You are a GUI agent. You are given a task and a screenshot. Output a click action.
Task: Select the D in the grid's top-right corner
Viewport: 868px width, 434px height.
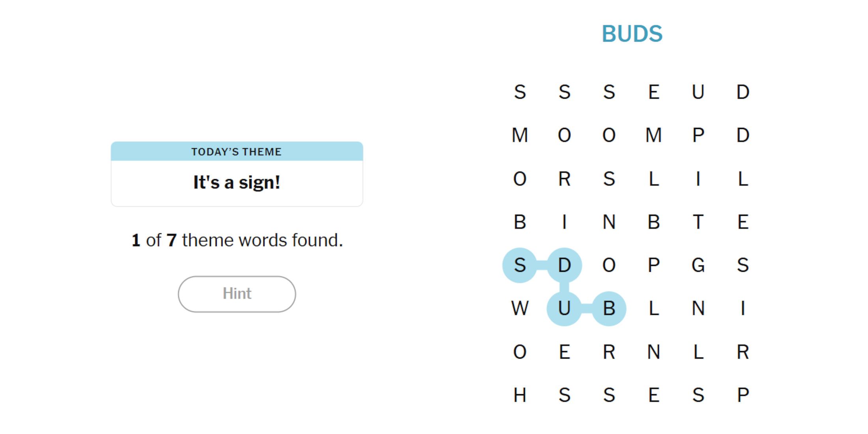(x=743, y=92)
